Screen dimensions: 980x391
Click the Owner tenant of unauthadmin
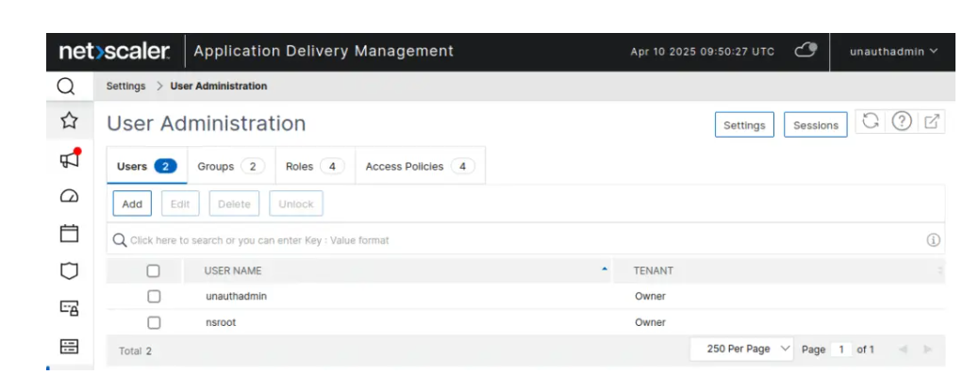coord(650,296)
